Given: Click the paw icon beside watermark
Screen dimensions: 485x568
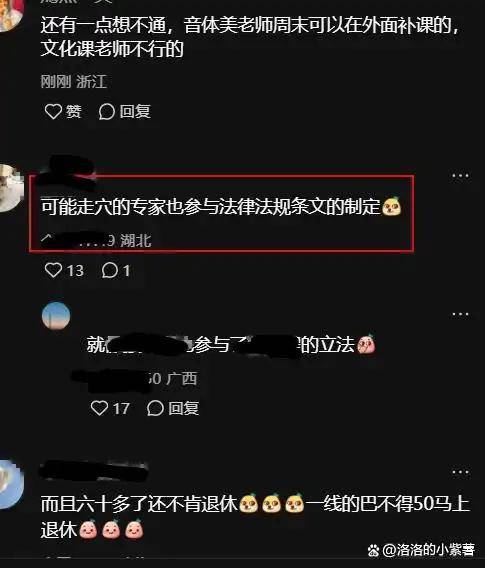Looking at the screenshot, I should pyautogui.click(x=373, y=551).
